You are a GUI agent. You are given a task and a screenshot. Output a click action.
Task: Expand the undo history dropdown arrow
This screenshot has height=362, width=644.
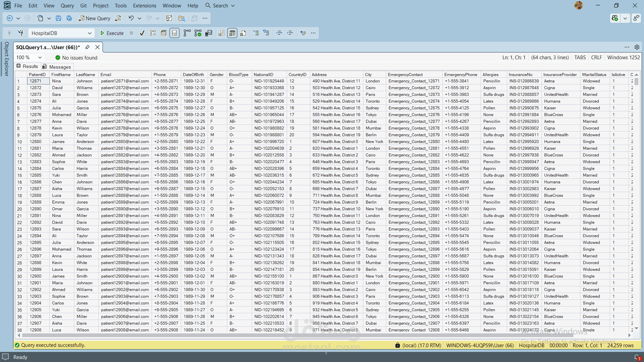139,18
